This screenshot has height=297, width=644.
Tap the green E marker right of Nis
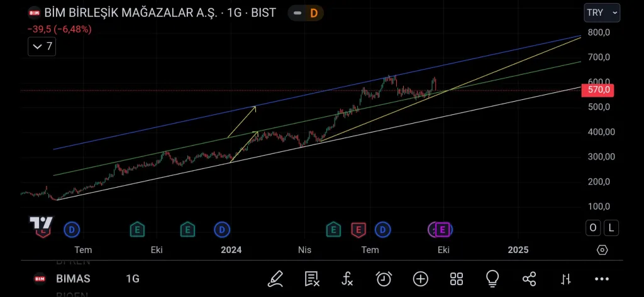point(333,230)
